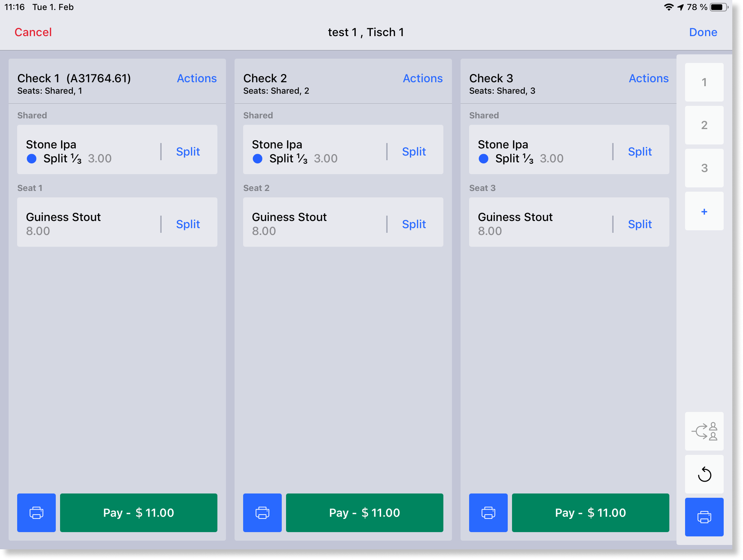Select seat 3 in the sidebar
The image size is (743, 560).
(704, 168)
